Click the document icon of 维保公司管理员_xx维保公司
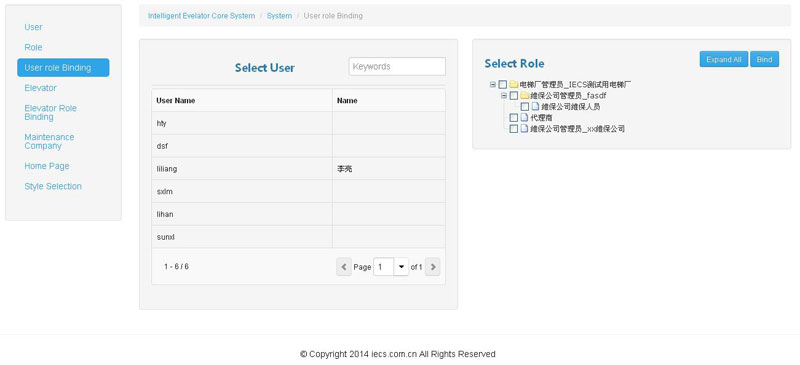The width and height of the screenshot is (800, 365). tap(524, 129)
